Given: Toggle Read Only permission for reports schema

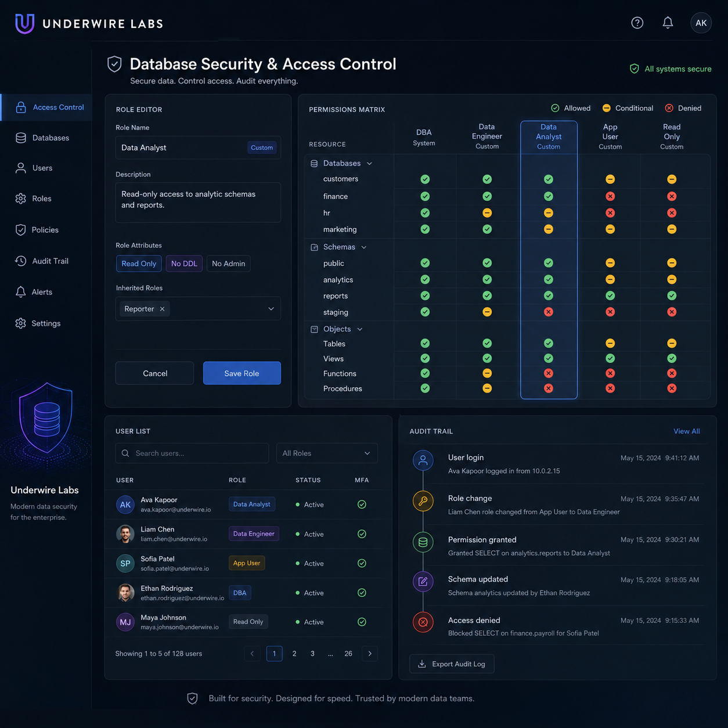Looking at the screenshot, I should (672, 295).
